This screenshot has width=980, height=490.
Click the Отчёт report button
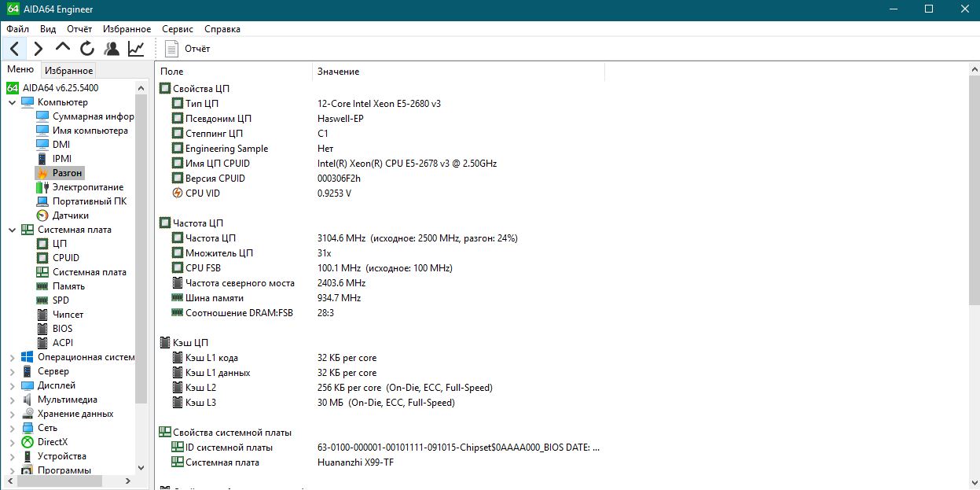pos(187,49)
